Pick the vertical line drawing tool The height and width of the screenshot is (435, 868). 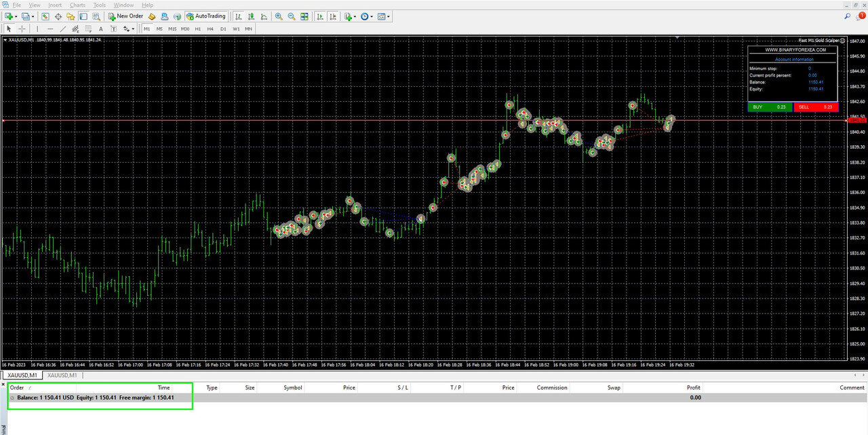(x=37, y=29)
